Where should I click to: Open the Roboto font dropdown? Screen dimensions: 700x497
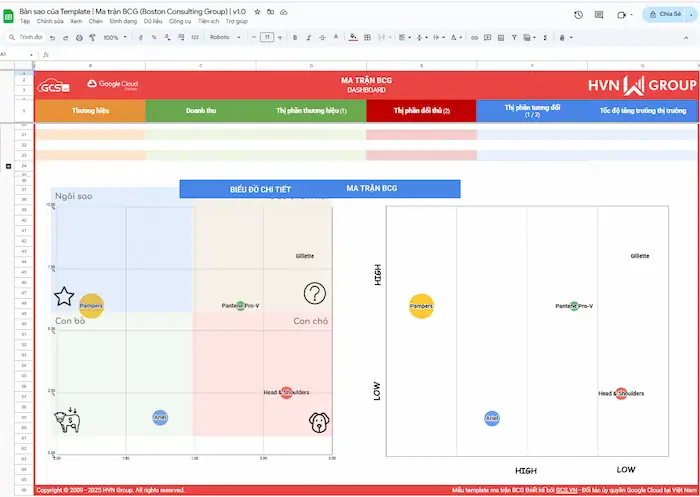224,37
